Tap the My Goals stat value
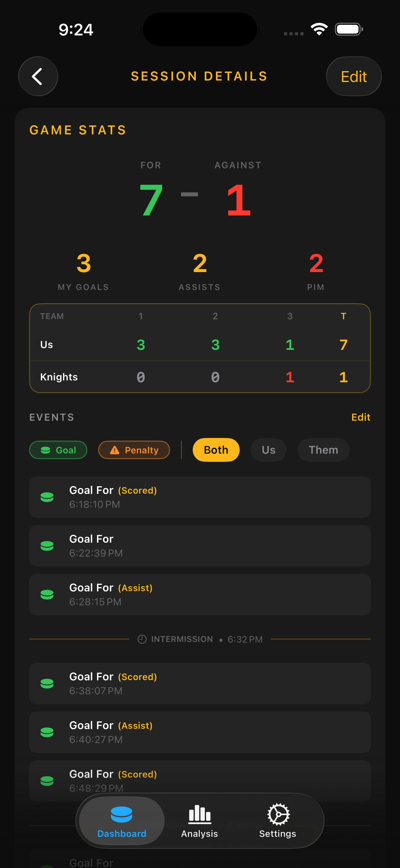 click(x=83, y=264)
